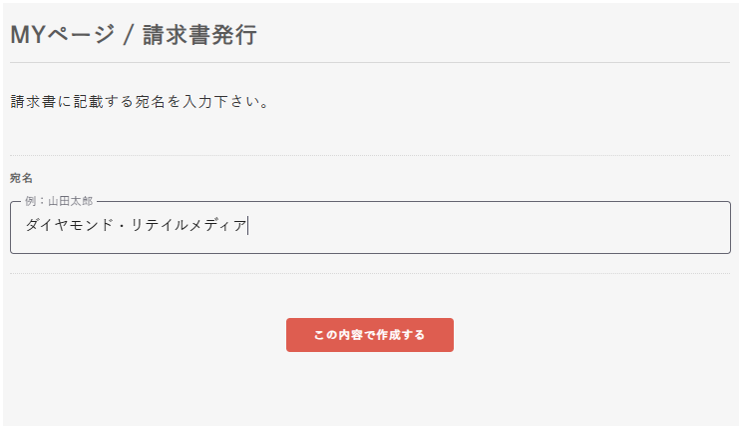739x427 pixels.
Task: Click the 請求書に記載する宛名を入力下さい instruction text
Action: (x=140, y=102)
